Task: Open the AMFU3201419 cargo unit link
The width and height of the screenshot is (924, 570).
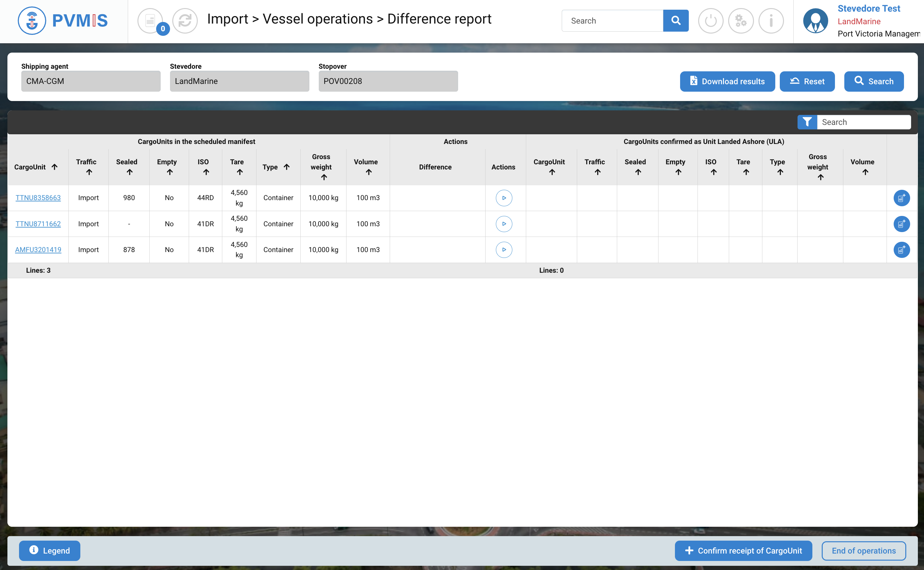Action: coord(38,250)
